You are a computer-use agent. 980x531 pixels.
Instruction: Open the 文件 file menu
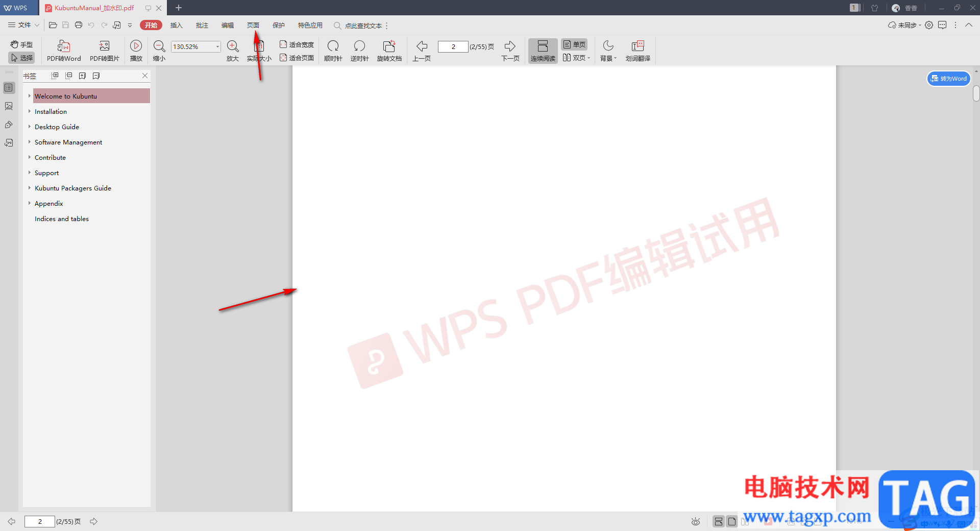coord(23,25)
